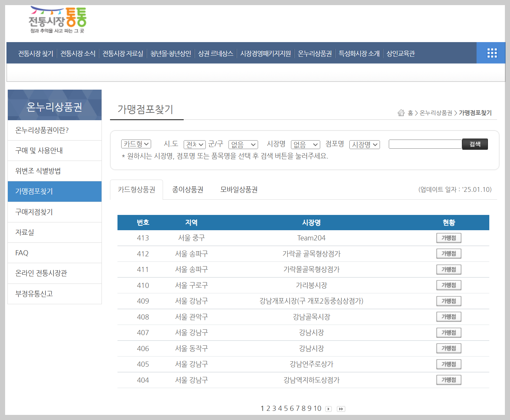
Task: Click the search text input field
Action: click(425, 144)
